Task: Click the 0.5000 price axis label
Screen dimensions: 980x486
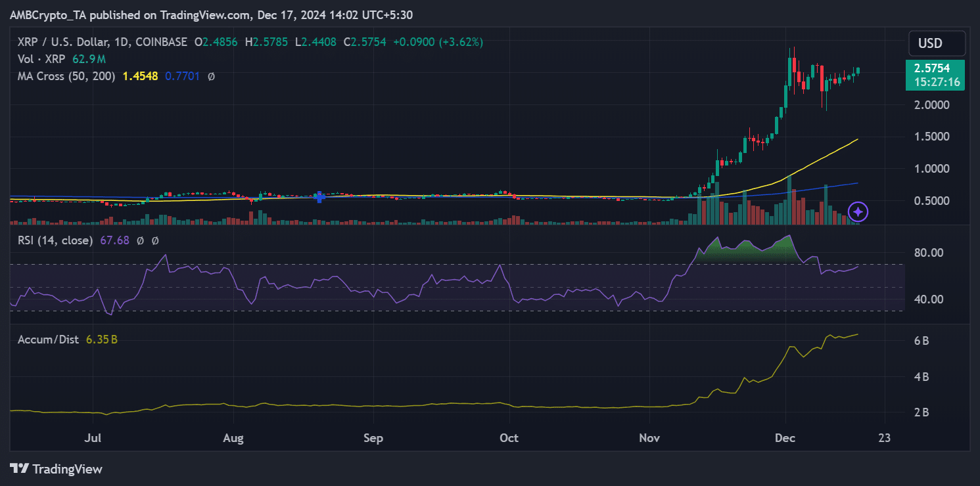Action: tap(931, 201)
